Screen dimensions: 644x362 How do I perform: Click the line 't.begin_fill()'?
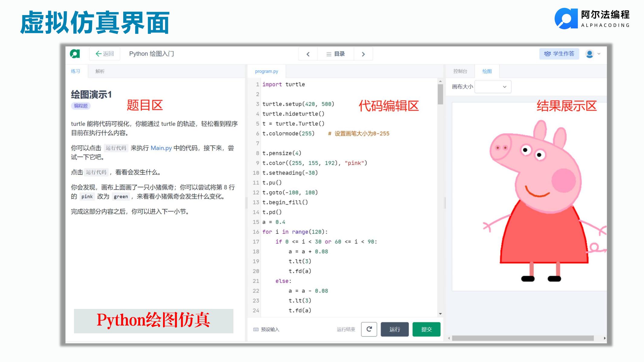point(285,202)
